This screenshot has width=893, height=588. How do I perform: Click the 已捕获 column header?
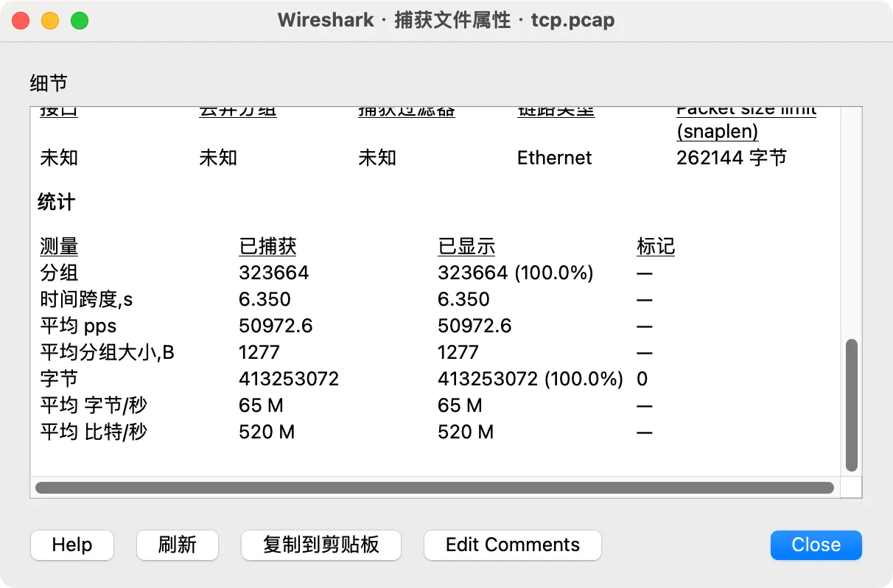(x=267, y=246)
